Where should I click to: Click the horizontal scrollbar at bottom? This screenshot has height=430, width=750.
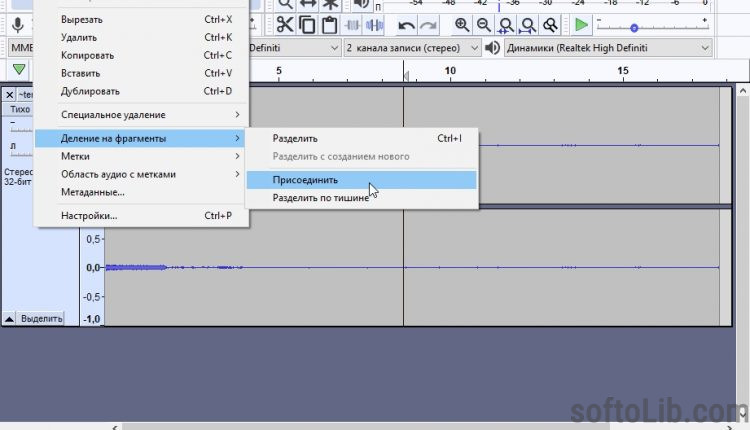[365, 426]
